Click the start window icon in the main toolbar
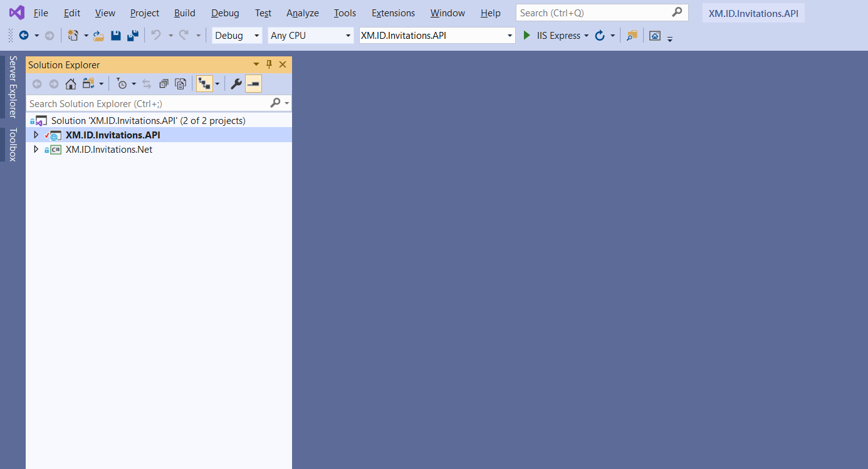Screen dimensions: 868x469 655,36
